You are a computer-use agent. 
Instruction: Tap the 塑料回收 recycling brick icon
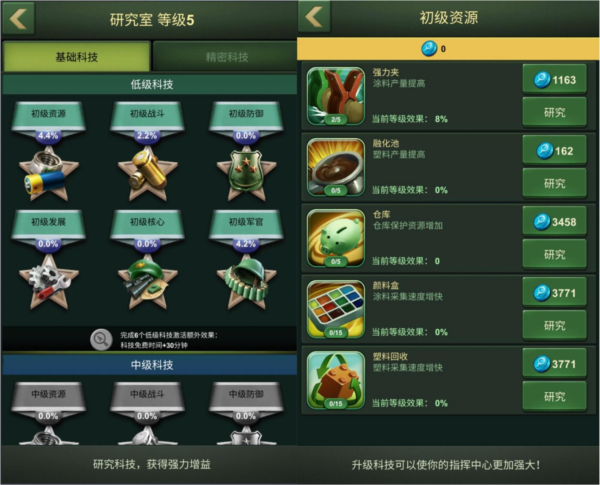(336, 380)
